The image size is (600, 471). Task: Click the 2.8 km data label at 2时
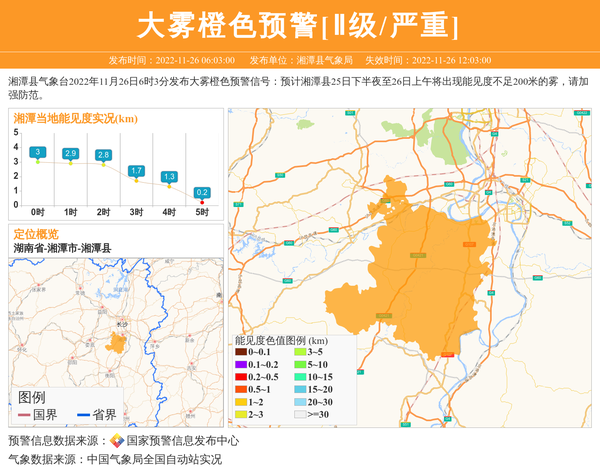pyautogui.click(x=103, y=155)
